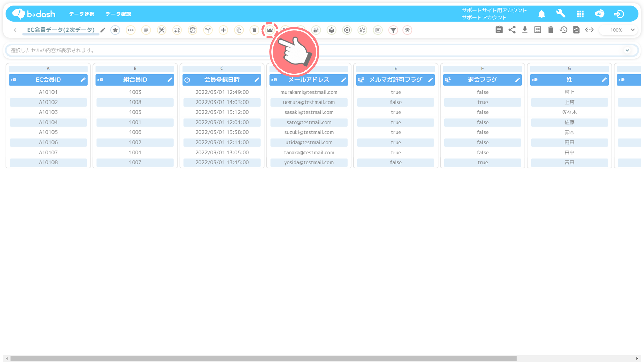Click the column width arrows icon
Screen dimensions: 644x362
(x=589, y=30)
